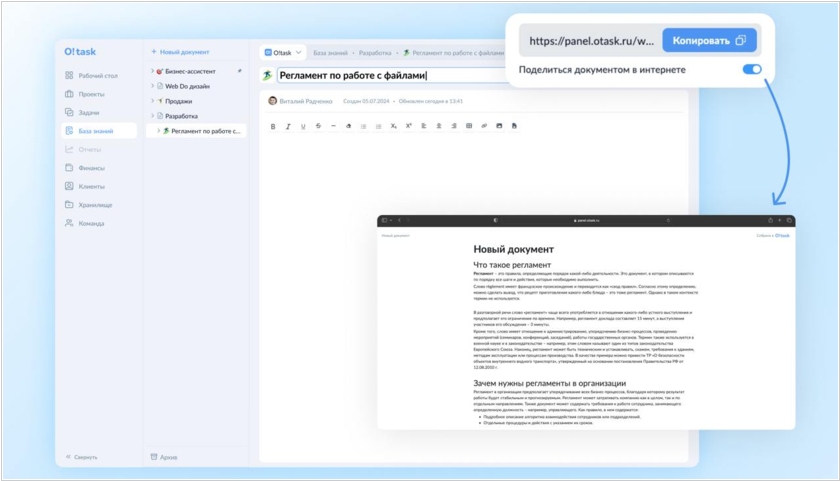Insert a table into document
The image size is (840, 481).
[x=469, y=126]
